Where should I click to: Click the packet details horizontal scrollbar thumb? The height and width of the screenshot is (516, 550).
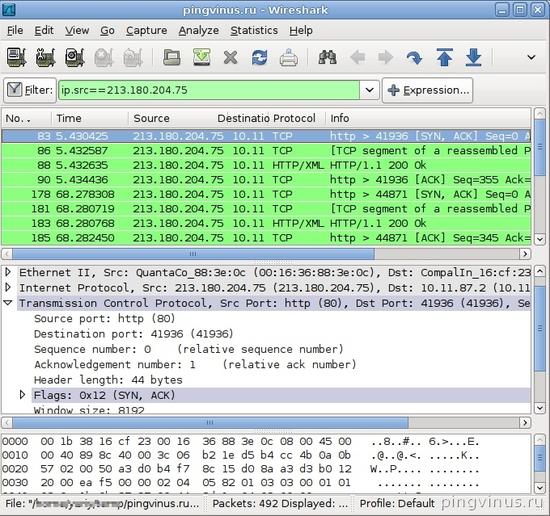(210, 422)
